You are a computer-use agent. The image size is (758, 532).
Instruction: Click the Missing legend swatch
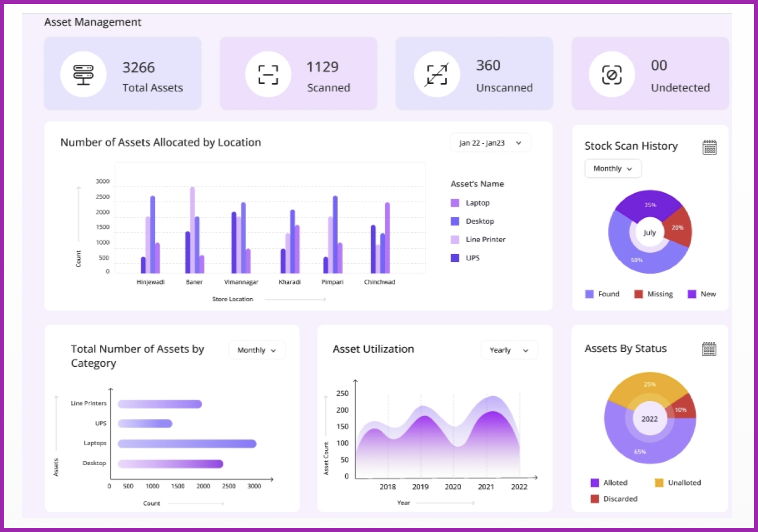point(638,294)
